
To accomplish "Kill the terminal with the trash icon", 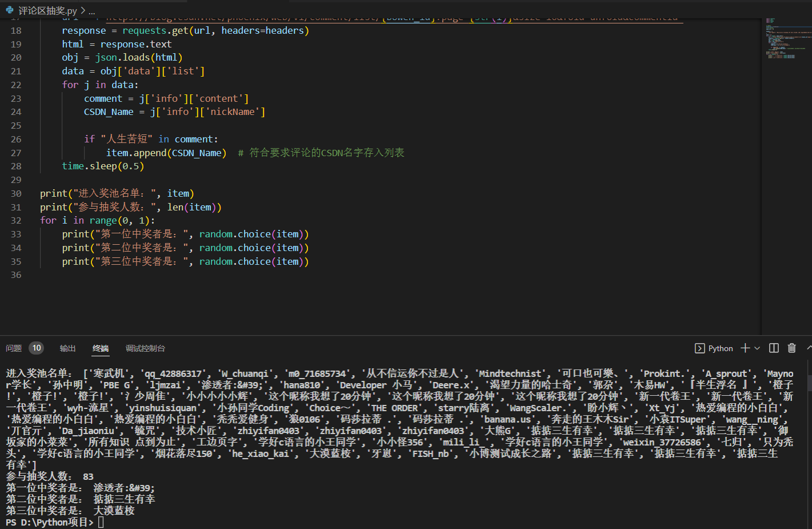I will click(x=792, y=348).
